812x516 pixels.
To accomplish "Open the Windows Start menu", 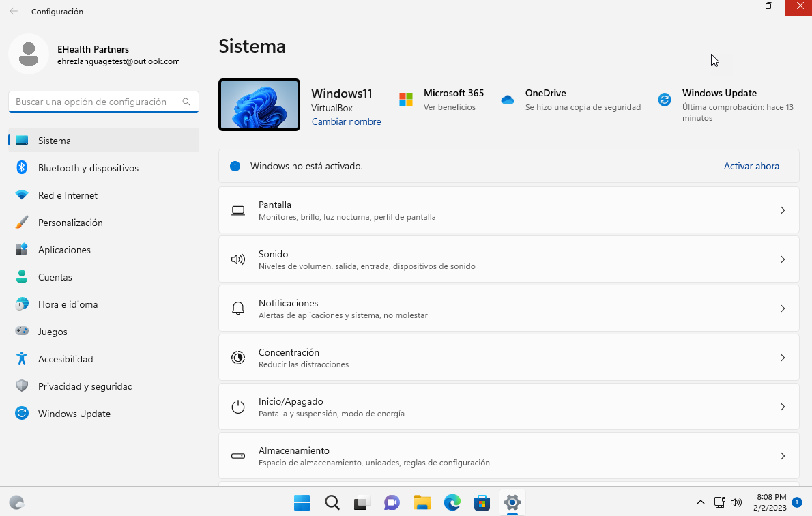I will pyautogui.click(x=302, y=502).
